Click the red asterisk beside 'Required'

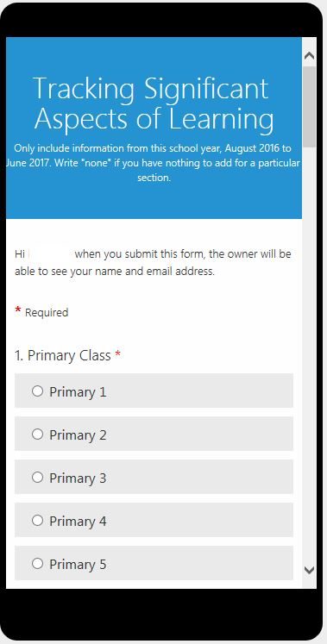coord(17,310)
